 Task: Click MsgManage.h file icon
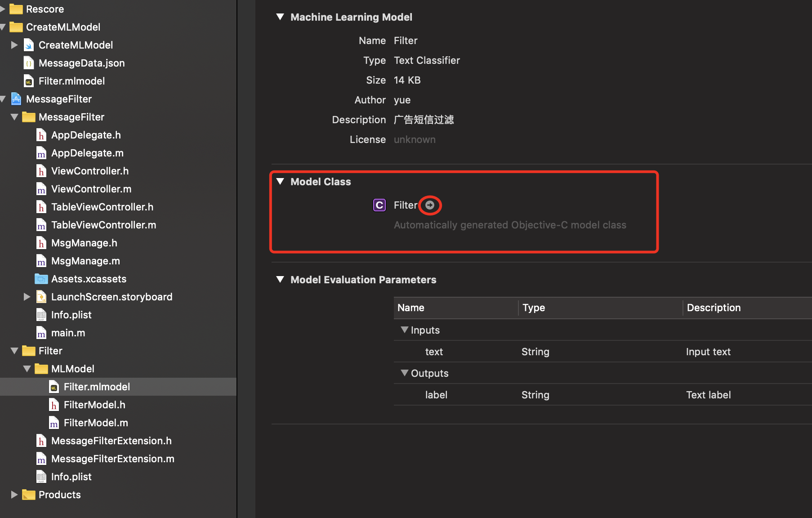point(41,243)
